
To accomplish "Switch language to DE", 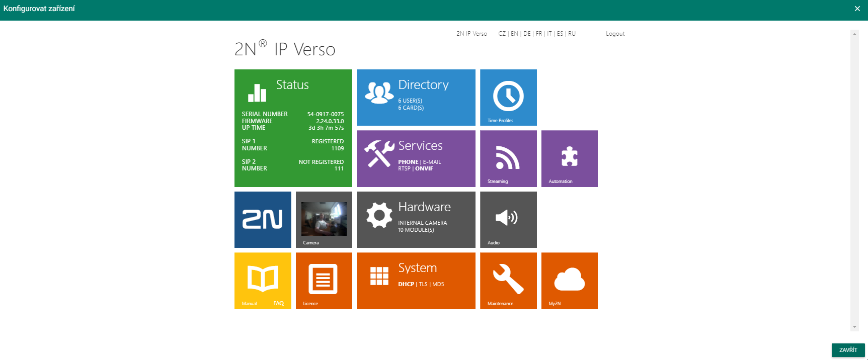I will (x=527, y=34).
